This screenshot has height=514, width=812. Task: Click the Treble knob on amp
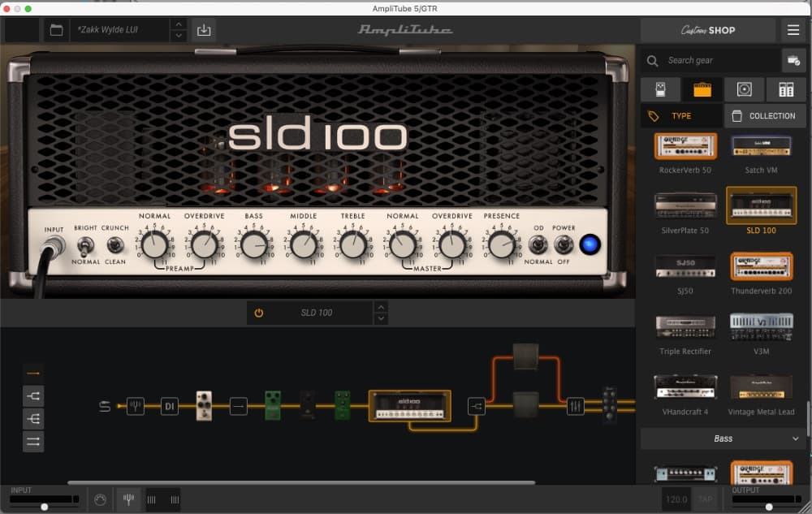coord(353,244)
